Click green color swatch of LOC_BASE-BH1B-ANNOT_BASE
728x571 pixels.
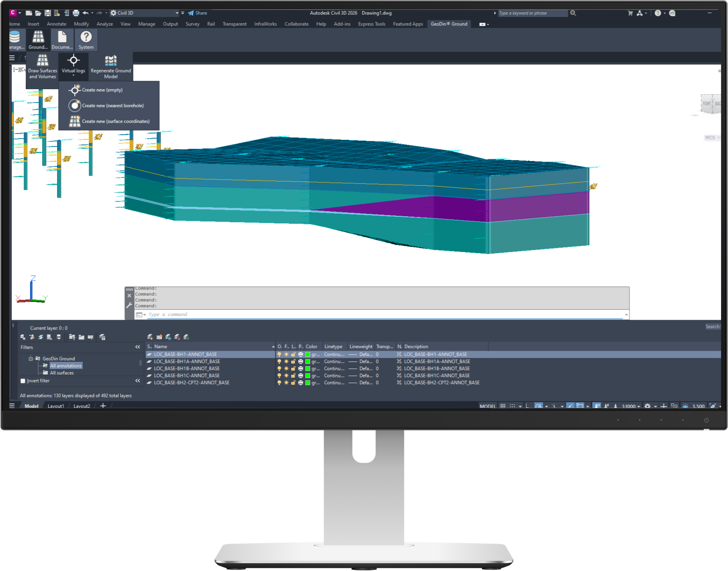(307, 369)
